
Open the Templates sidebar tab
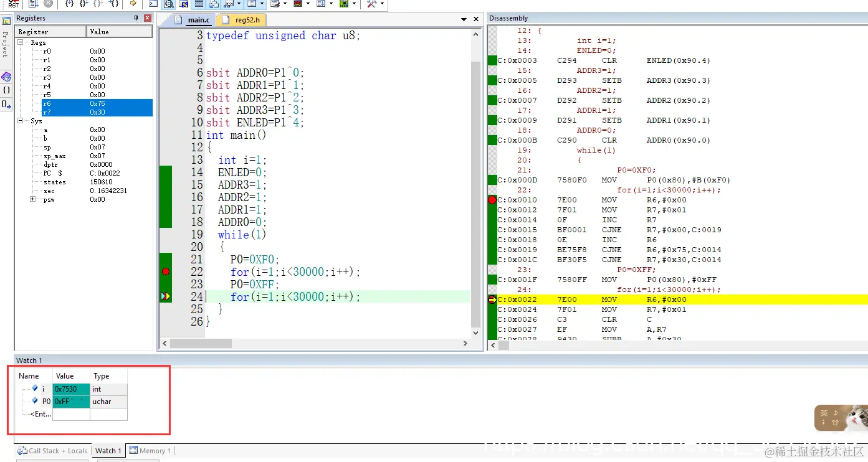[6, 104]
